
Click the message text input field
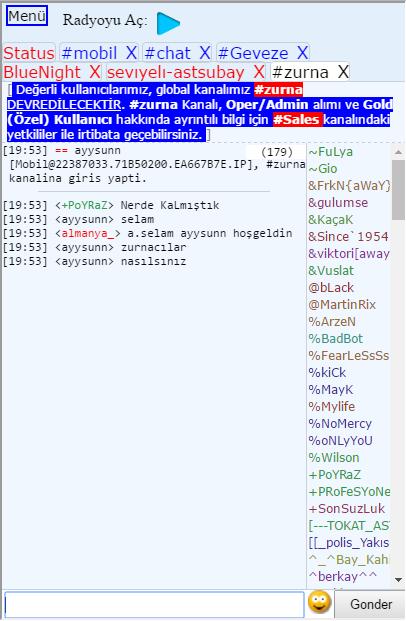pyautogui.click(x=154, y=604)
